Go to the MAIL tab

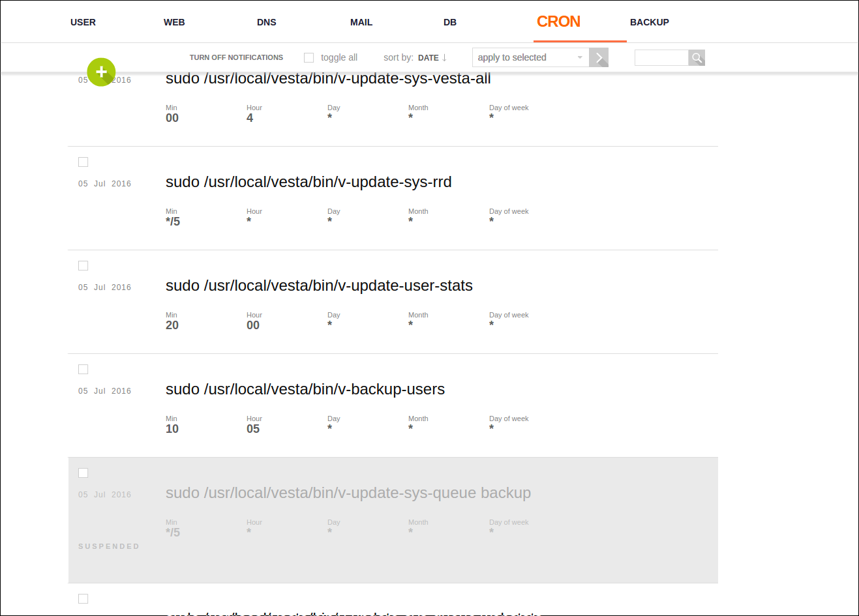(x=361, y=22)
